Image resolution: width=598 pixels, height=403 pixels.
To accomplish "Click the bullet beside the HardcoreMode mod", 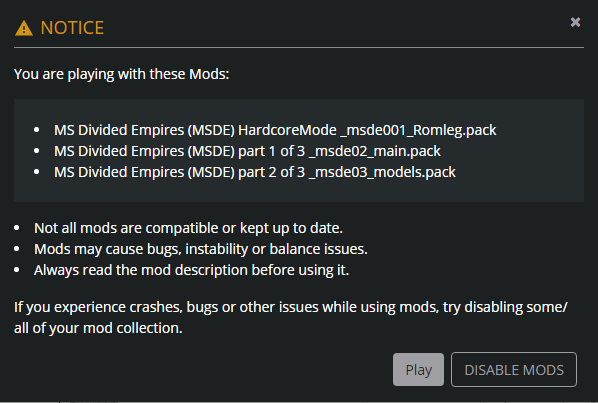I will (x=37, y=130).
